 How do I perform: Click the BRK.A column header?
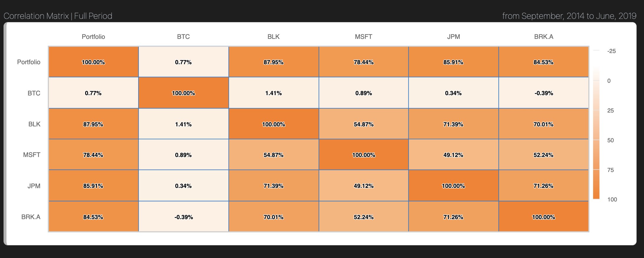[x=544, y=37]
